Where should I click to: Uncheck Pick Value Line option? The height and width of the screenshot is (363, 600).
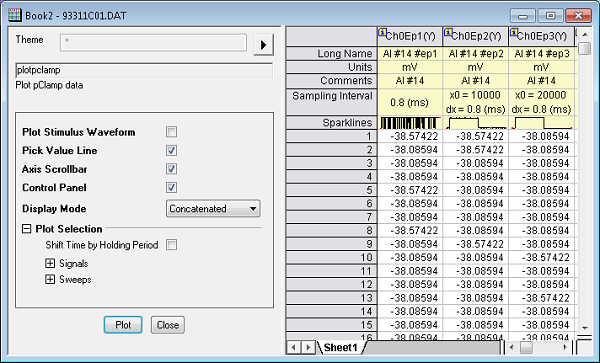coord(171,150)
